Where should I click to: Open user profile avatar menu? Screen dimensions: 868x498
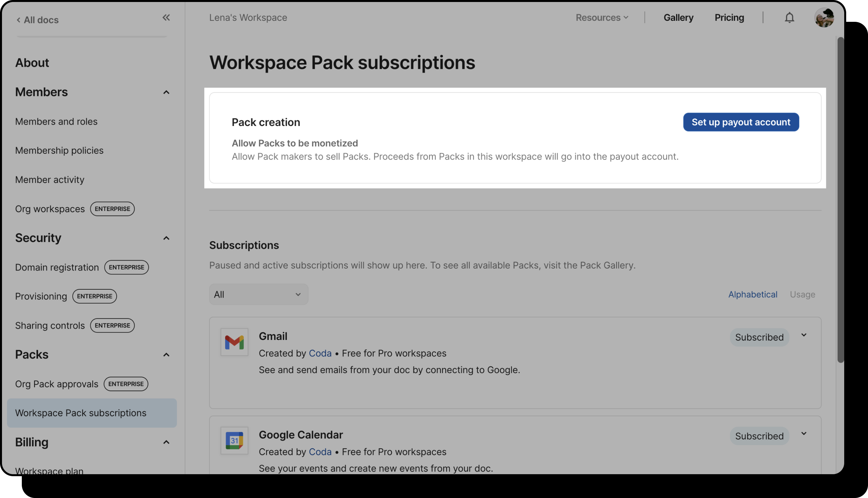[824, 18]
